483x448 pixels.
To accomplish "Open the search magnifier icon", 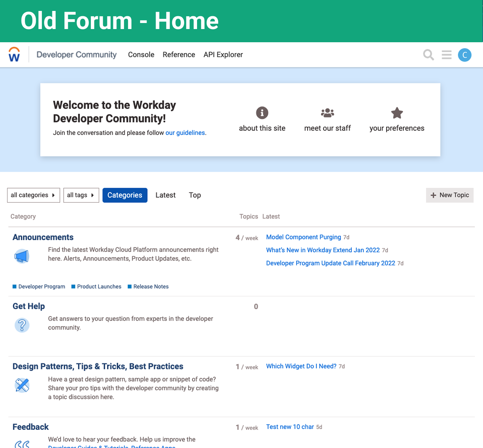I will click(428, 55).
